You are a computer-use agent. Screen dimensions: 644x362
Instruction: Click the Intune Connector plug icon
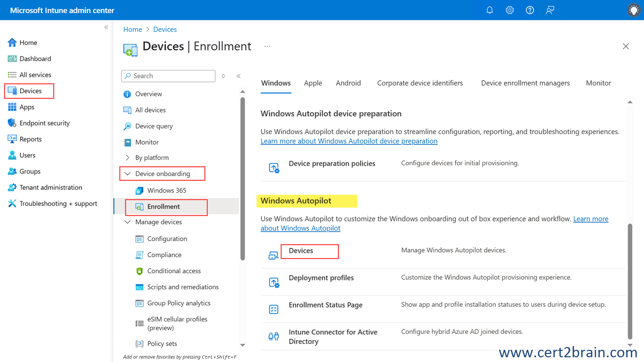click(274, 336)
